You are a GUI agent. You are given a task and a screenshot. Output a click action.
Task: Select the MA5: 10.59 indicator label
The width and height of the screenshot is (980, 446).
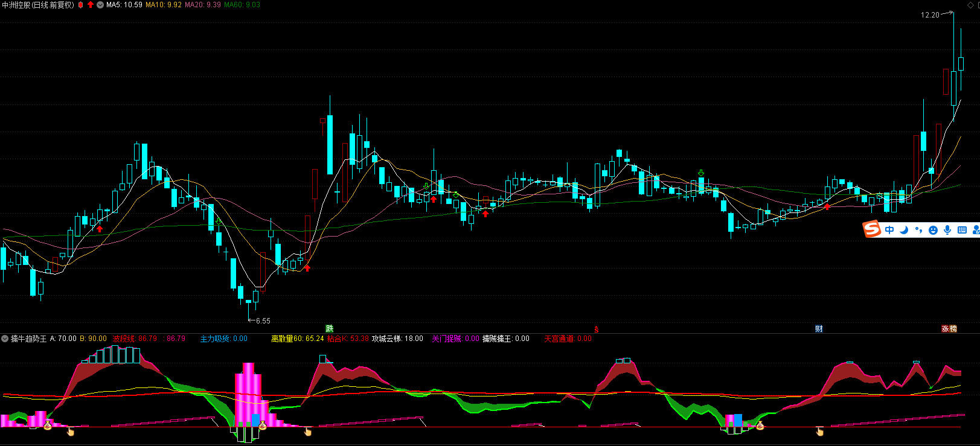tap(124, 5)
